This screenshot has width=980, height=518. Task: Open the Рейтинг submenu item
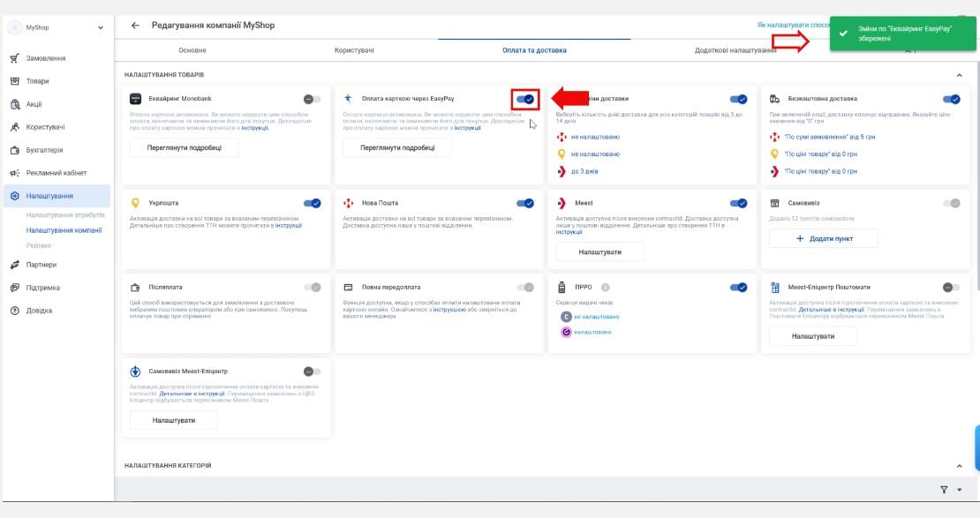38,245
